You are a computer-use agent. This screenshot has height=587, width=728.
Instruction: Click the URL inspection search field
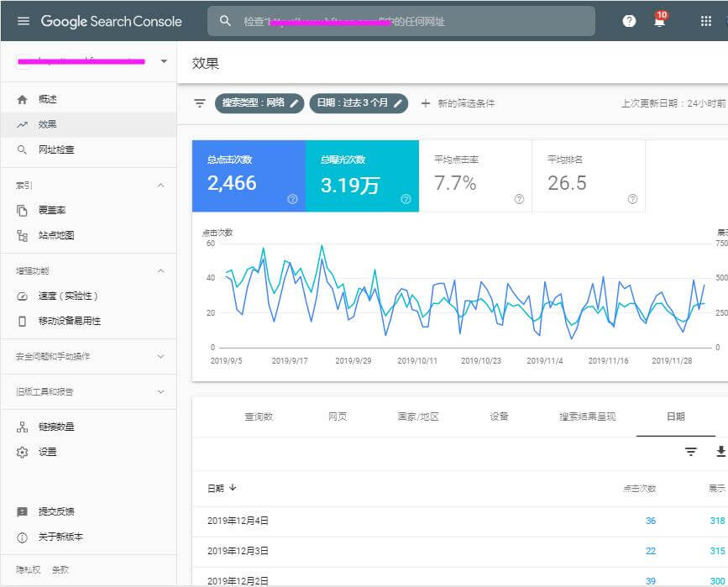[401, 21]
